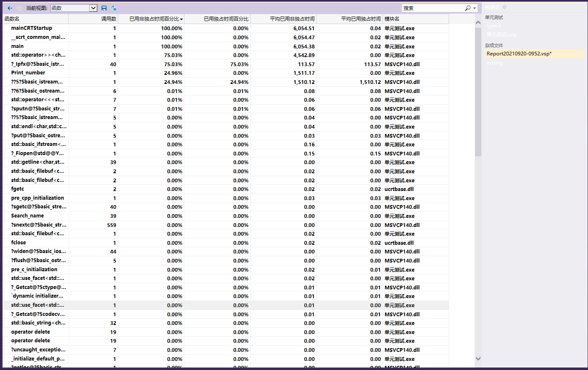This screenshot has width=588, height=370.
Task: Click the forward navigation arrow icon
Action: click(x=19, y=8)
